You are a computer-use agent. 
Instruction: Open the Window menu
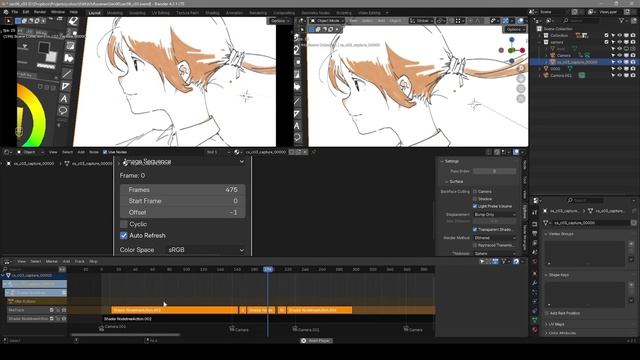pyautogui.click(x=58, y=12)
